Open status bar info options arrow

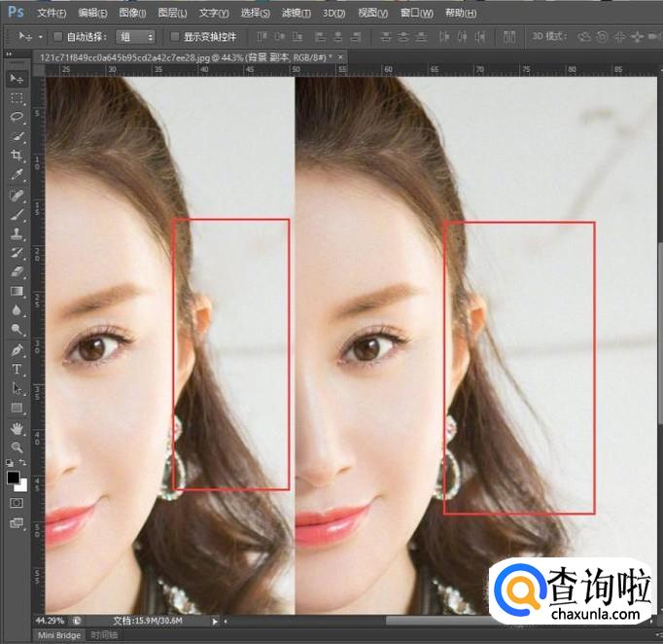coord(215,622)
